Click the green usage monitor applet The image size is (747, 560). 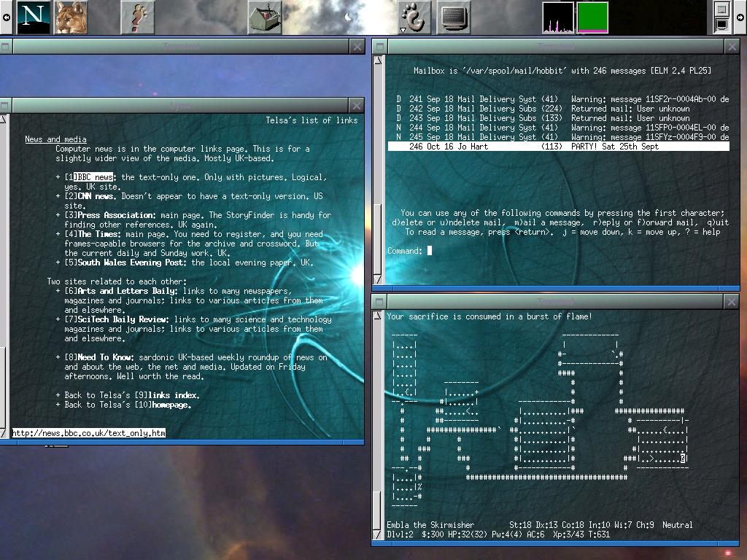[592, 17]
